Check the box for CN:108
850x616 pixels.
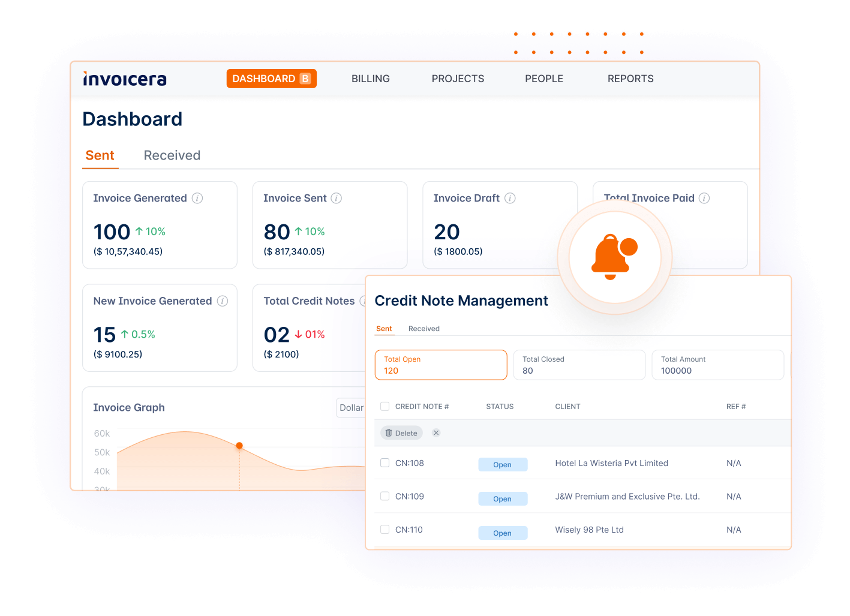pyautogui.click(x=385, y=463)
